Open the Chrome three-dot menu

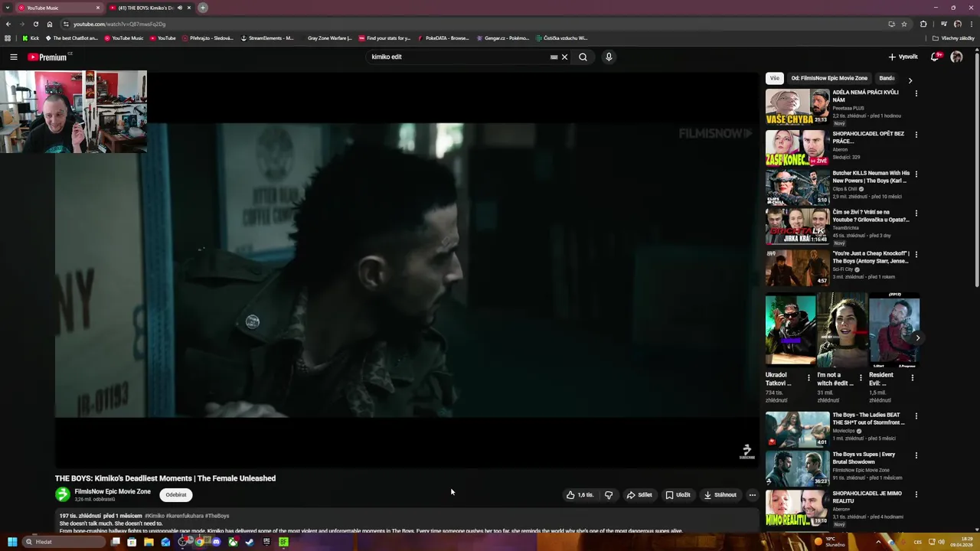tap(972, 24)
